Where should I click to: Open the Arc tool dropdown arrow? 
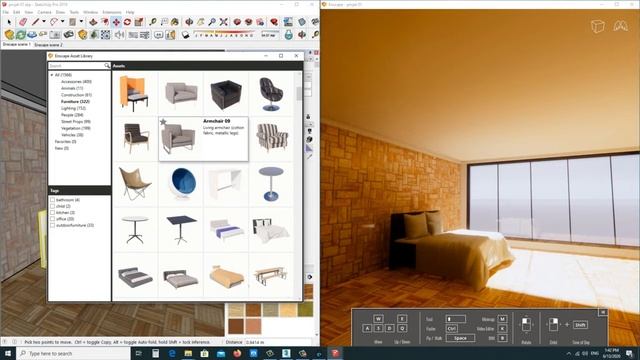pyautogui.click(x=62, y=22)
